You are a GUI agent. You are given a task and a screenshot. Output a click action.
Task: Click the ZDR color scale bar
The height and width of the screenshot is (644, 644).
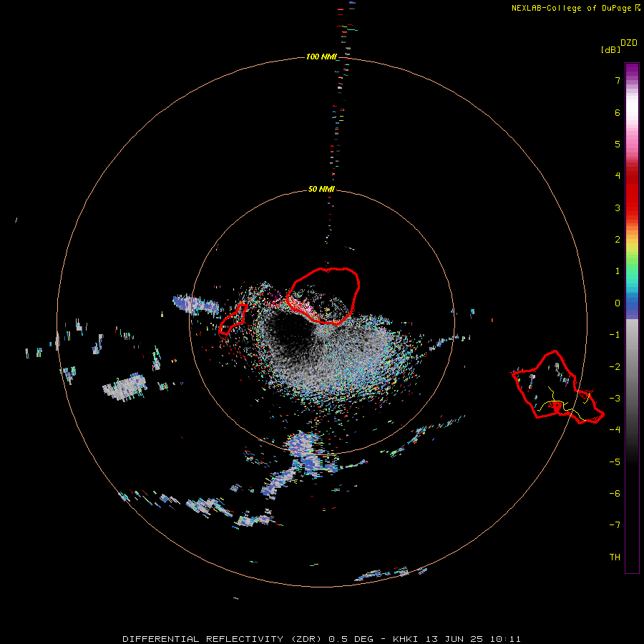(x=632, y=318)
